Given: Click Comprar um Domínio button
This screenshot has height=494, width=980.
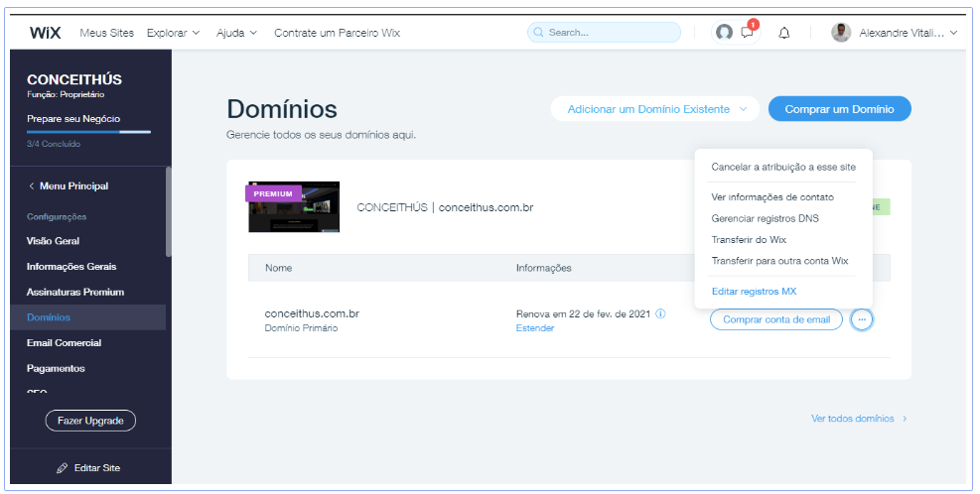Looking at the screenshot, I should [839, 109].
